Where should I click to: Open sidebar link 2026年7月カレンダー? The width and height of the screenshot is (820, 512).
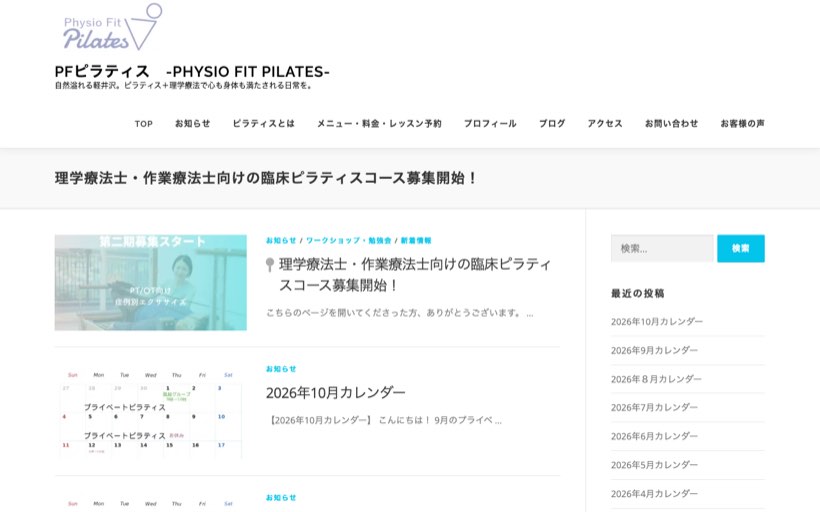coord(654,407)
